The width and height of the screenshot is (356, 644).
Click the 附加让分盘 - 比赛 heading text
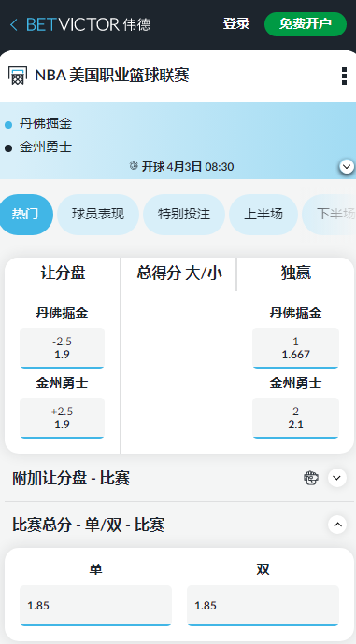pyautogui.click(x=71, y=479)
